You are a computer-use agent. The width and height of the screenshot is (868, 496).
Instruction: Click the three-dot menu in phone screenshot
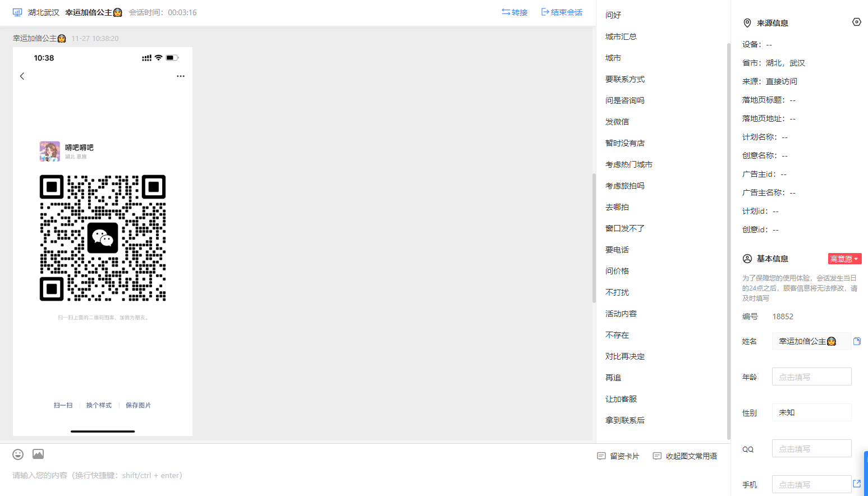coord(181,76)
